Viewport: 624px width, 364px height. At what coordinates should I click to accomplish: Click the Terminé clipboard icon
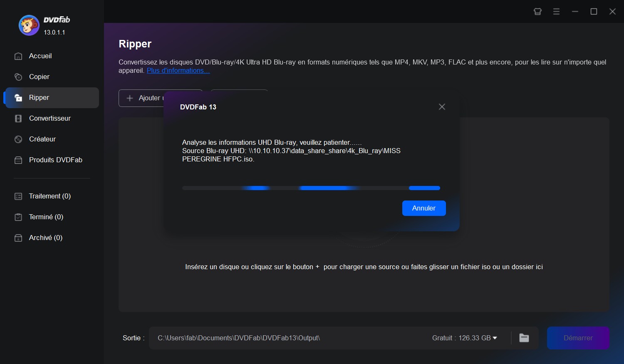click(18, 217)
